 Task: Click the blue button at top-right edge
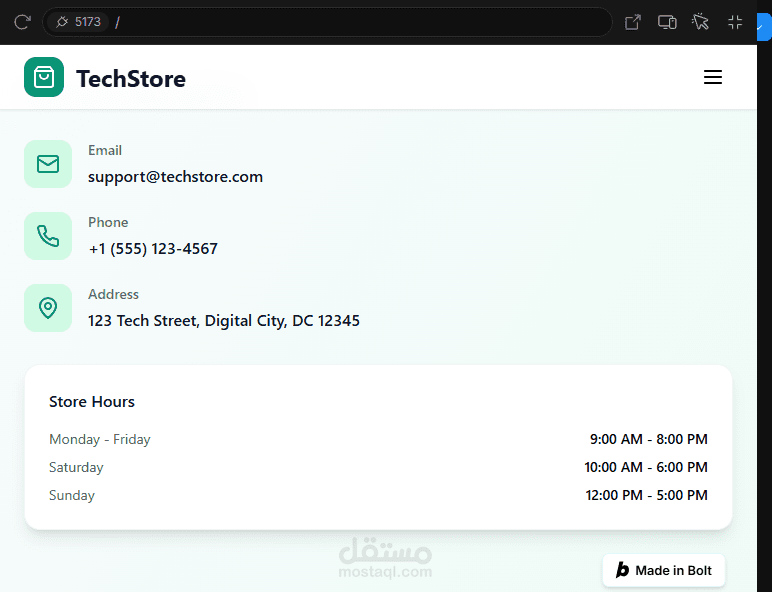764,27
